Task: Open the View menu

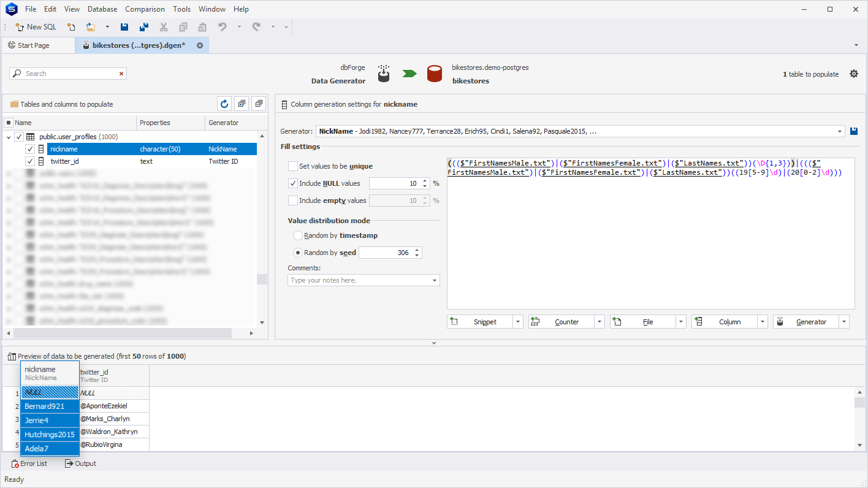Action: pos(72,9)
